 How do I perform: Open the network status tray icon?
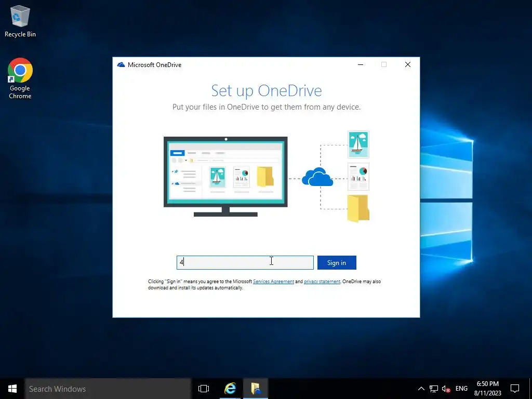coord(434,389)
